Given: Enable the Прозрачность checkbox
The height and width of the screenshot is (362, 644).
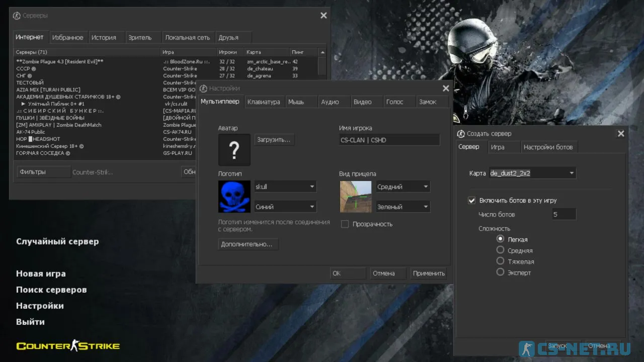Looking at the screenshot, I should [345, 224].
